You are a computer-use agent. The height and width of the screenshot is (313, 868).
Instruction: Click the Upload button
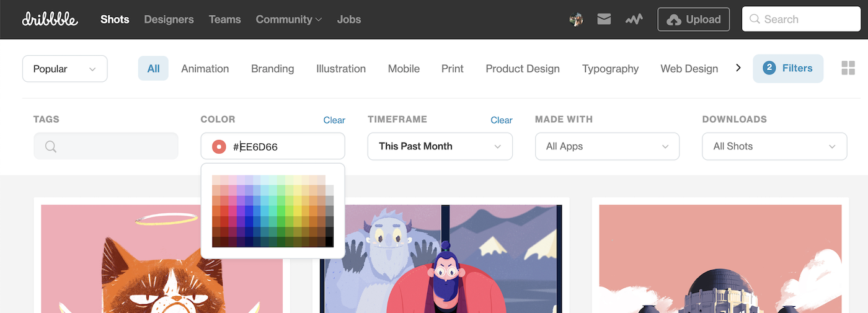coord(693,19)
